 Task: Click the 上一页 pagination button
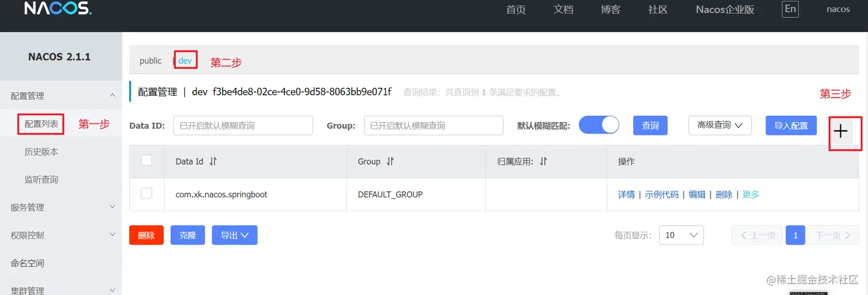[757, 235]
